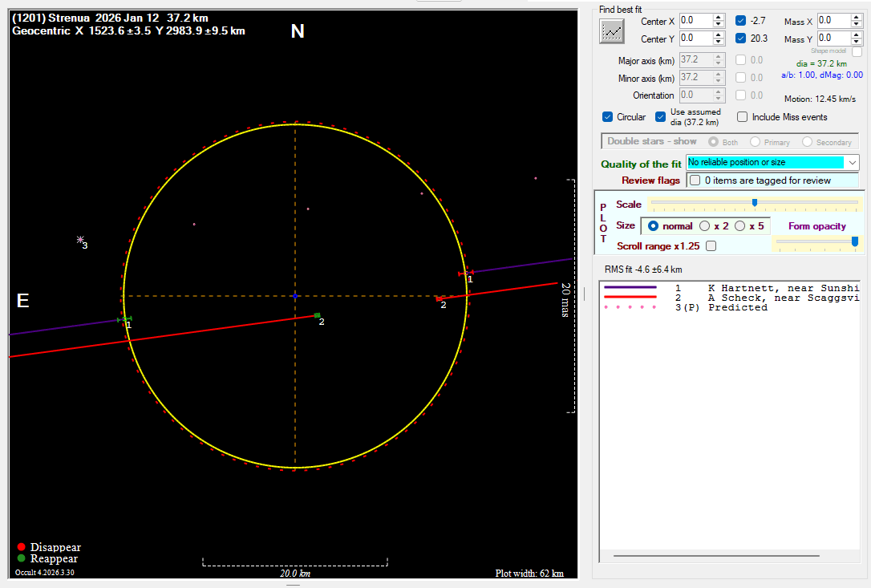Click the Find best fit graph button
Screen dimensions: 871x588
[x=612, y=30]
